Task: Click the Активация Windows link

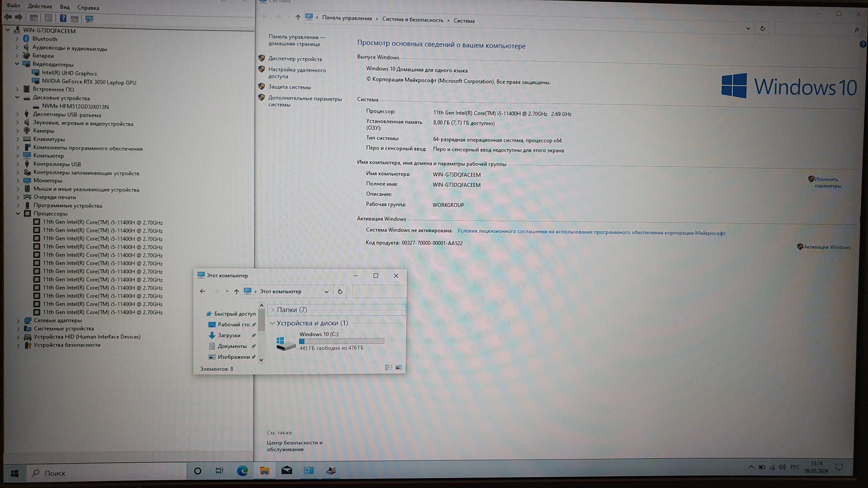Action: 826,247
